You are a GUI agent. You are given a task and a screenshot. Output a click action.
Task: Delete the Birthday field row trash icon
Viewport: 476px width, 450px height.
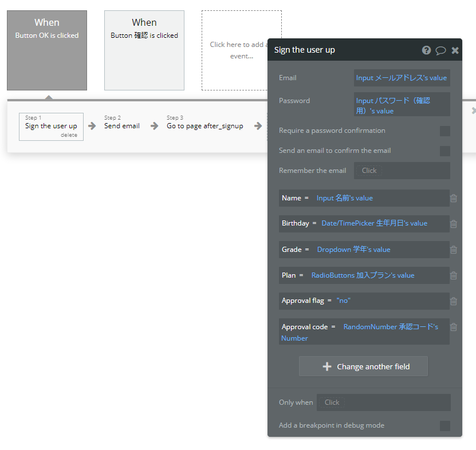coord(454,224)
